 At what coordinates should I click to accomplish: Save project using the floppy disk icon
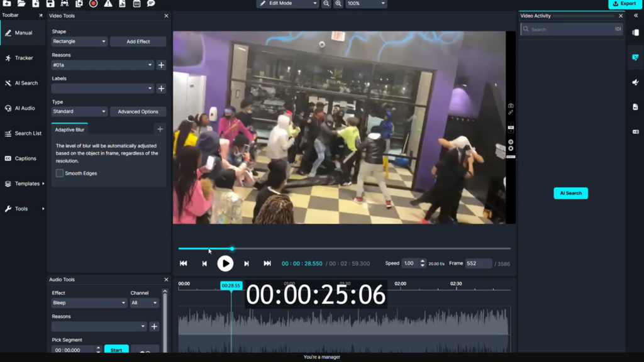(x=50, y=3)
